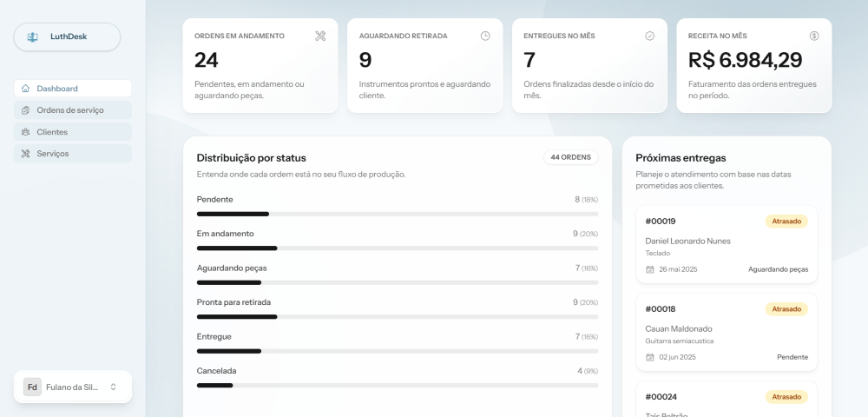The height and width of the screenshot is (417, 868).
Task: Click the Entregue progress bar
Action: click(x=398, y=351)
